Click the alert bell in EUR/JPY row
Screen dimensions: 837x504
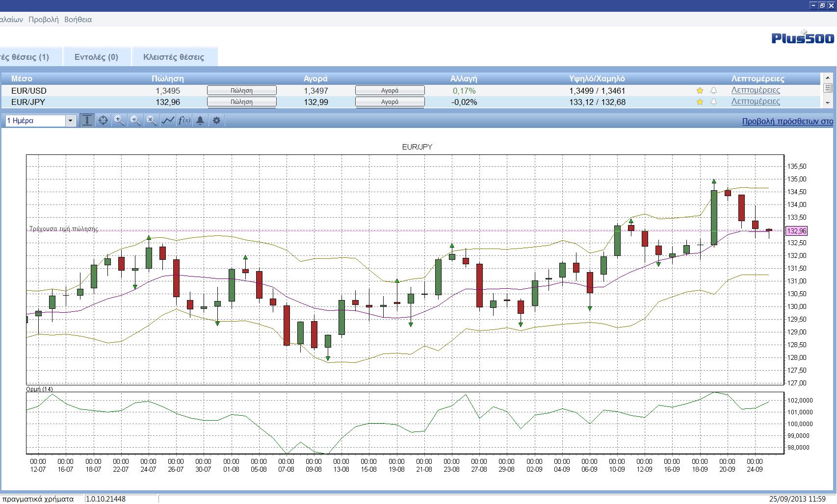click(713, 102)
